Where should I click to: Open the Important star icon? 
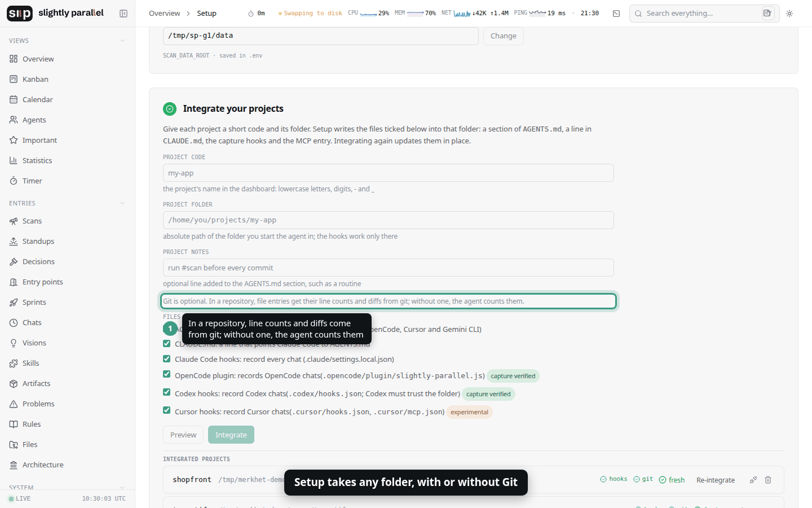pyautogui.click(x=14, y=140)
